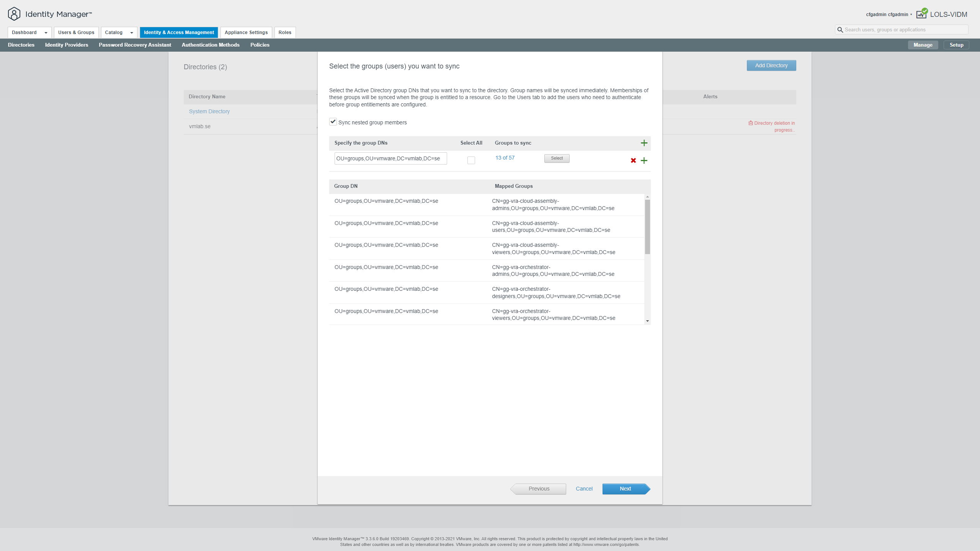Click the gg-vra-orchestrator-admins mapped group
Viewport: 980px width, 551px height.
pos(553,271)
